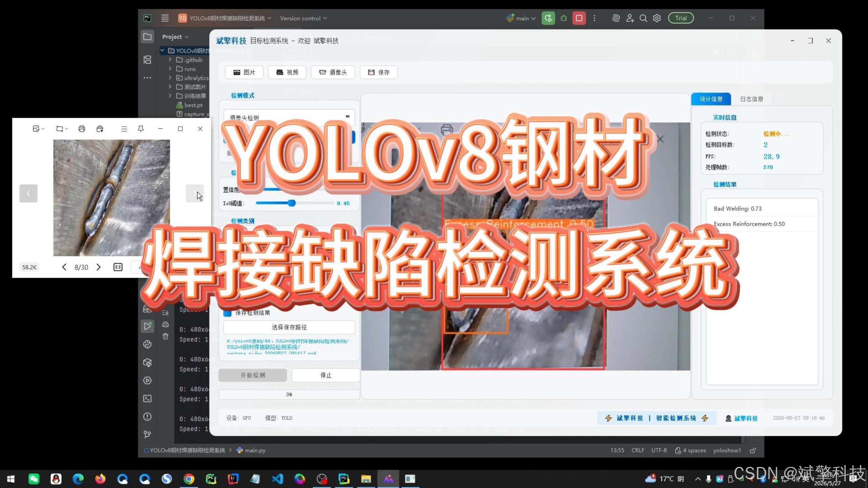Open Run tool window play icon
Image resolution: width=868 pixels, height=488 pixels.
coord(147,326)
